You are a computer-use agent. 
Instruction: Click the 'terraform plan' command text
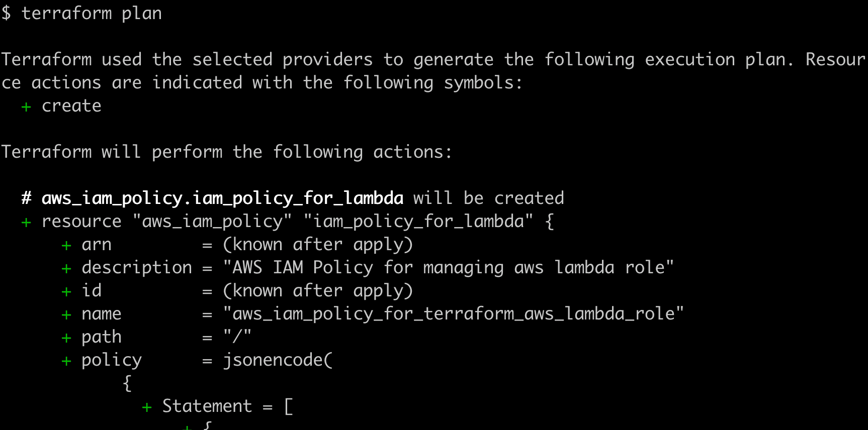point(92,13)
